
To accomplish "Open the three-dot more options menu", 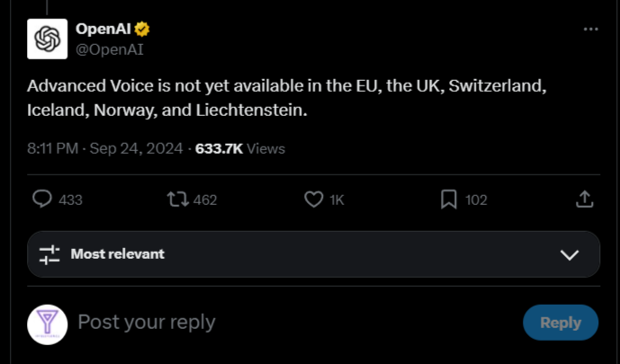I will [590, 30].
